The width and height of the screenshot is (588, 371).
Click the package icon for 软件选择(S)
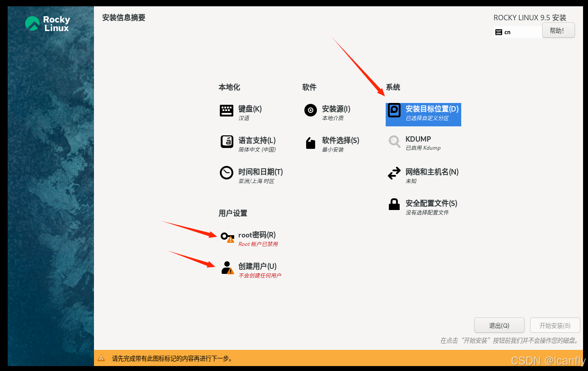pyautogui.click(x=310, y=143)
